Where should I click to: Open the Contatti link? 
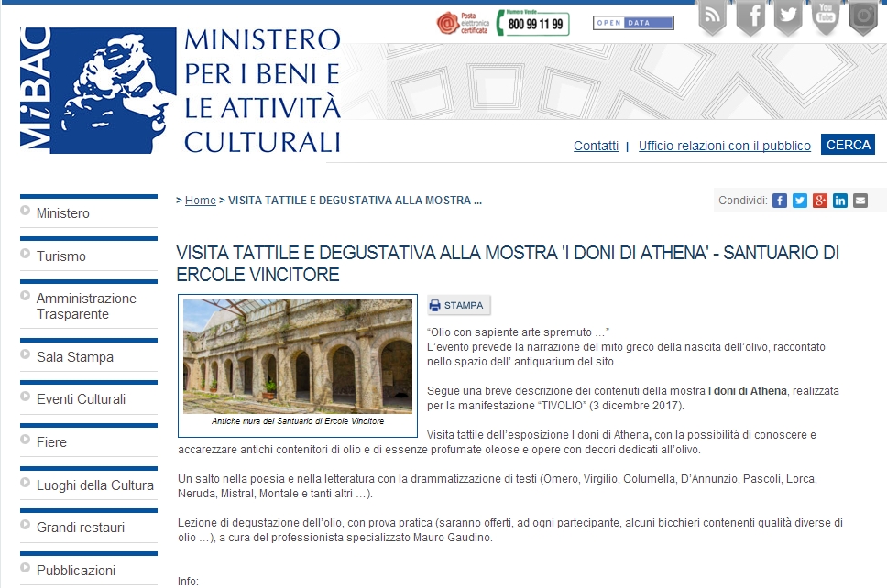(x=596, y=146)
